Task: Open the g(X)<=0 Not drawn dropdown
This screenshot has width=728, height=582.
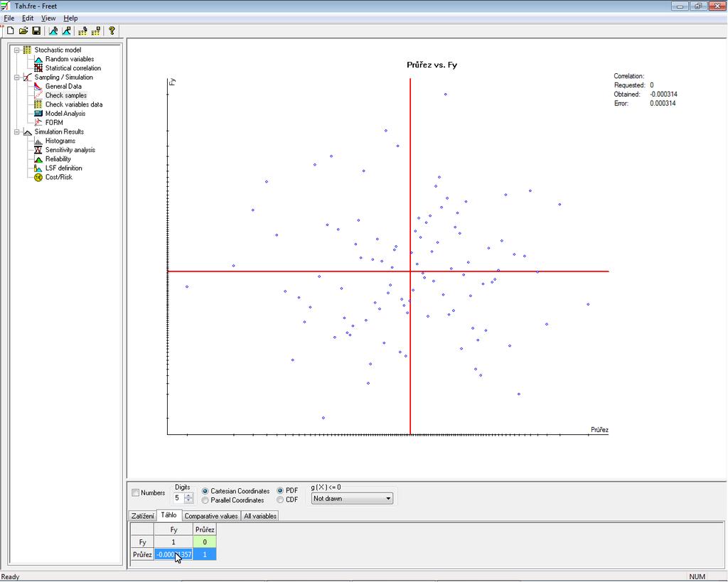Action: point(352,498)
